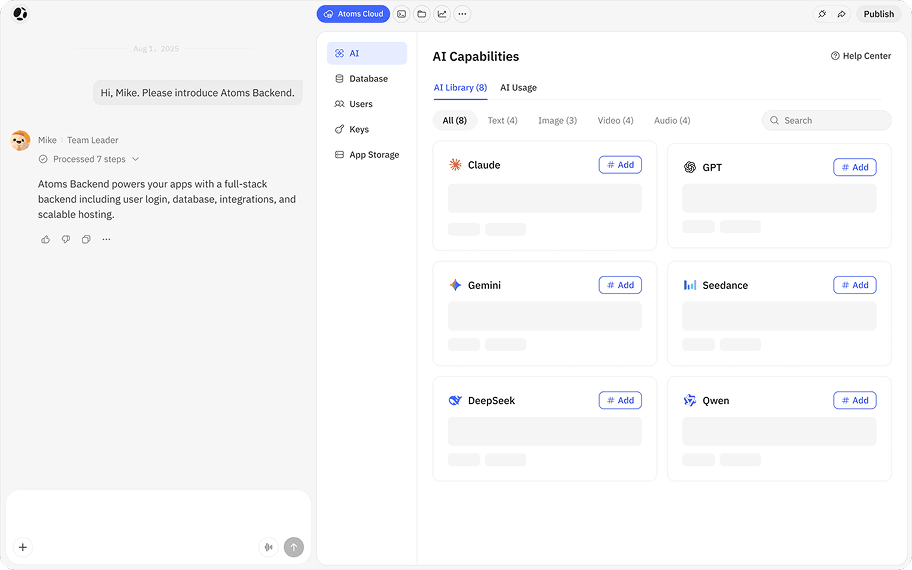Click the share arrow icon near Publish

click(x=842, y=14)
